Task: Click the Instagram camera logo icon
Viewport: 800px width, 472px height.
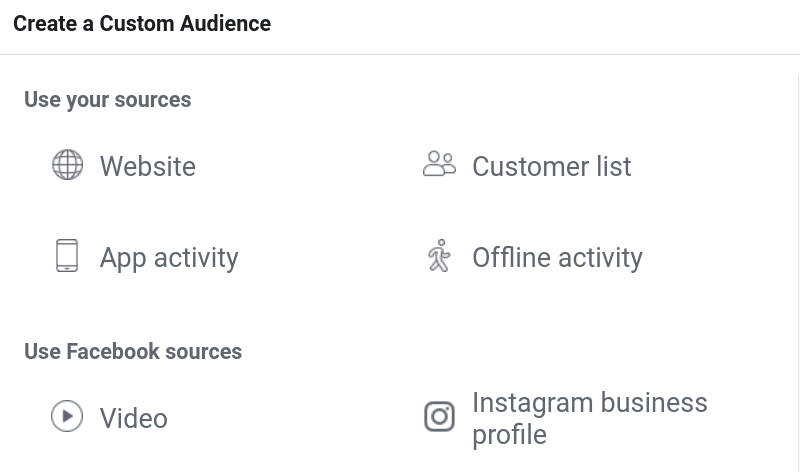Action: (x=439, y=416)
